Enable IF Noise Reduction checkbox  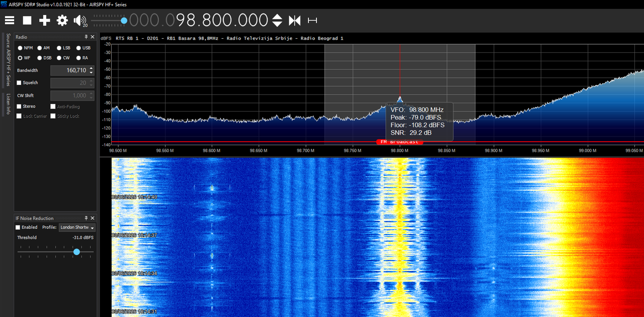[18, 228]
